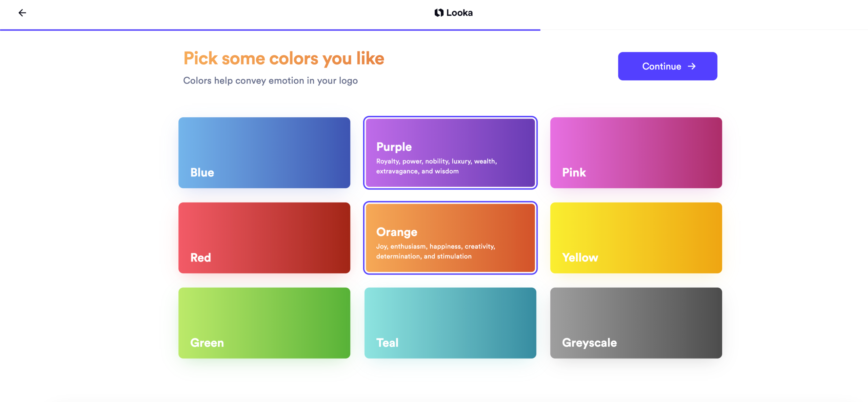
Task: Select the Red color card
Action: click(x=264, y=238)
